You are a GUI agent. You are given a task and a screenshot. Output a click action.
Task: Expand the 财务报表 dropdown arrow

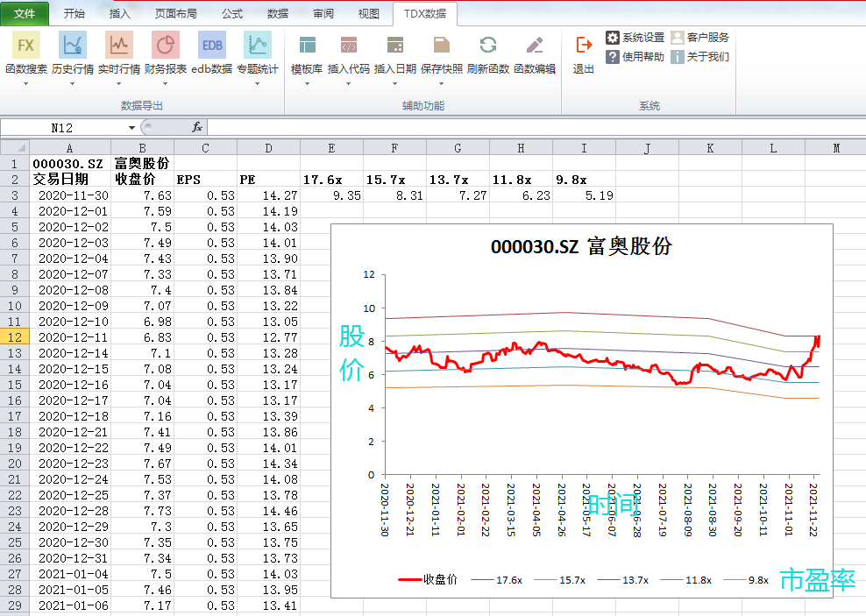click(x=165, y=84)
